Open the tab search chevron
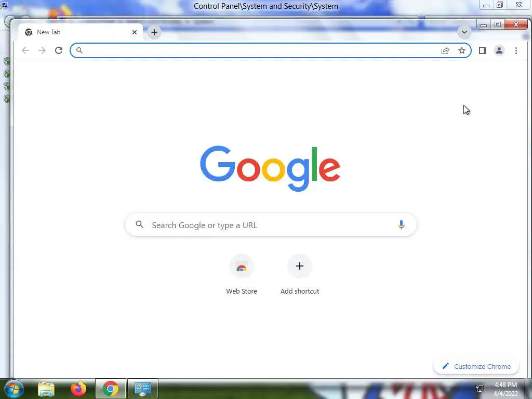This screenshot has width=532, height=399. 464,32
